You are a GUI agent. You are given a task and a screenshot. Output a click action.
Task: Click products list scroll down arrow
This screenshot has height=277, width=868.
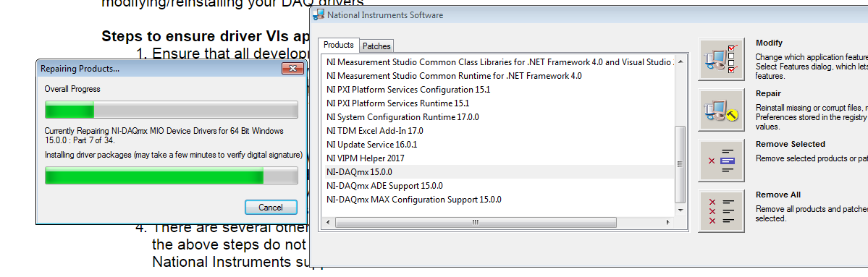681,210
